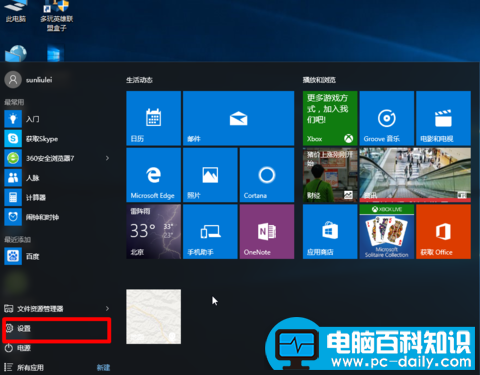Open the Get Started app (入门)
The image size is (480, 375).
[57, 119]
